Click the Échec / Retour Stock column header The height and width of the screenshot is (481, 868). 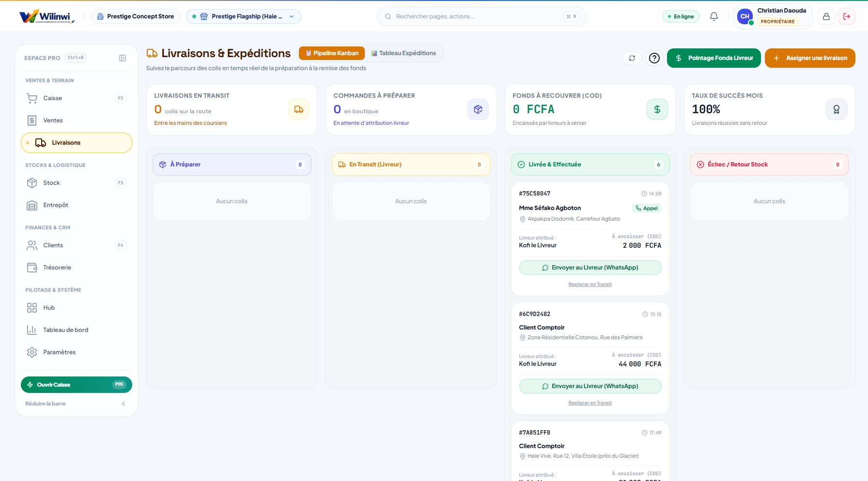(x=769, y=165)
